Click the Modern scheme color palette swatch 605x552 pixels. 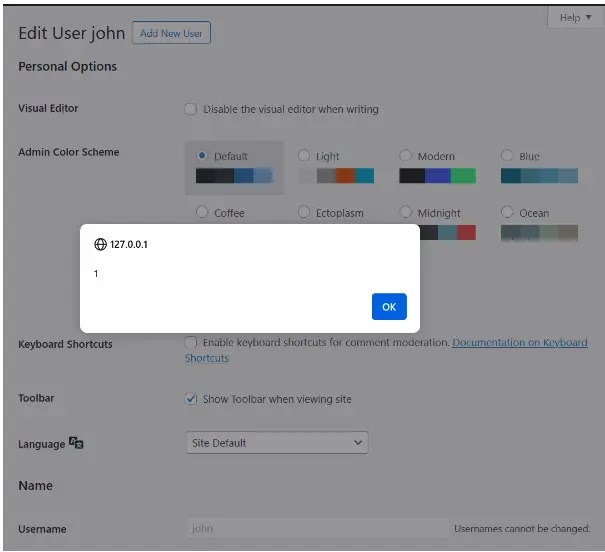tap(438, 176)
